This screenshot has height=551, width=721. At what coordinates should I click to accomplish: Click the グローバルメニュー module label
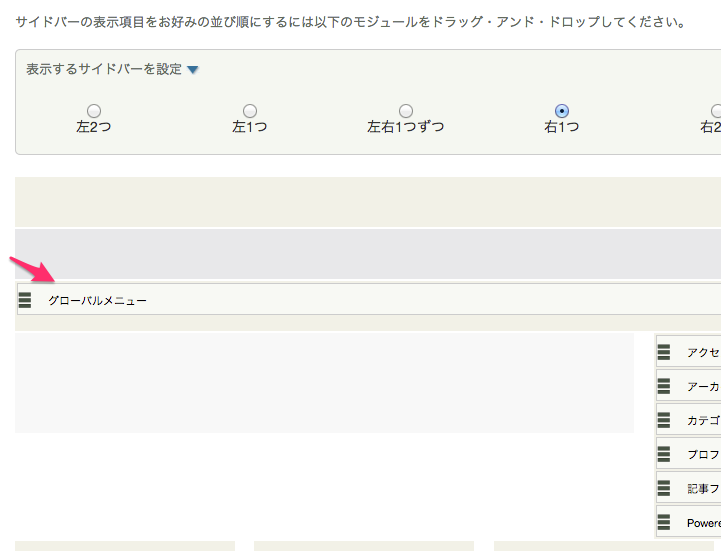pyautogui.click(x=97, y=300)
